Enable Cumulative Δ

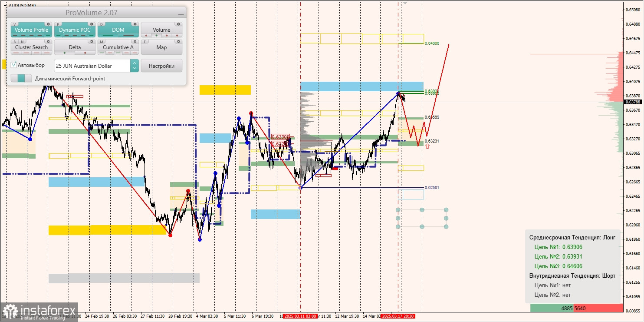click(x=118, y=47)
